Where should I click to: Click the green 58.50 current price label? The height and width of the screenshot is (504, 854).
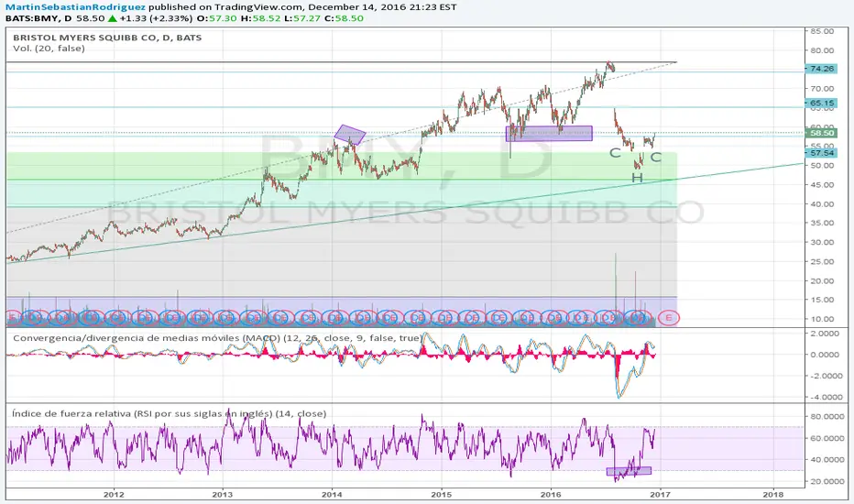[x=821, y=133]
